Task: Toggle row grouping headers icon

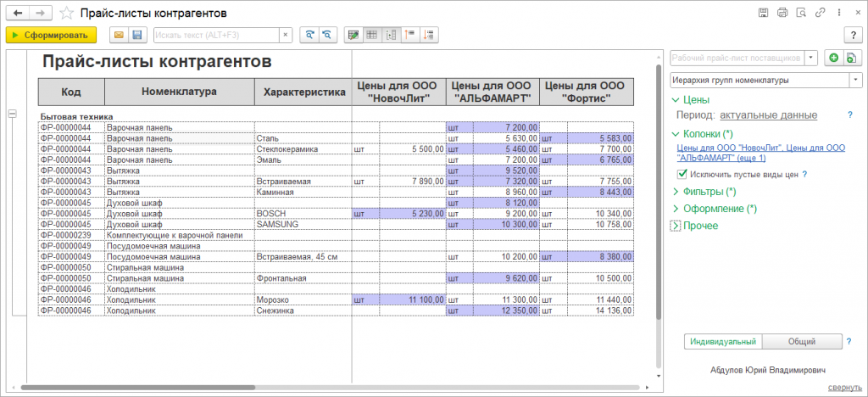Action: click(x=391, y=35)
